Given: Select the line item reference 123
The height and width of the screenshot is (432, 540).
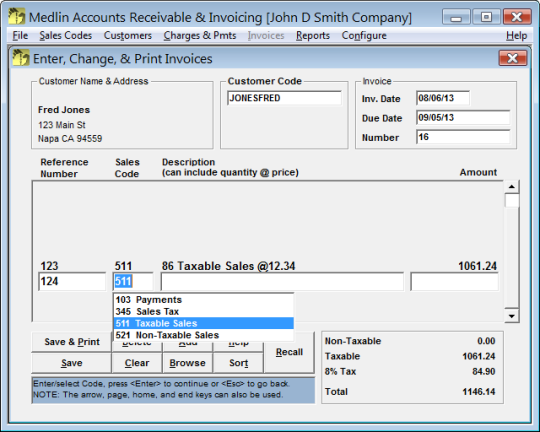Looking at the screenshot, I should coord(49,266).
